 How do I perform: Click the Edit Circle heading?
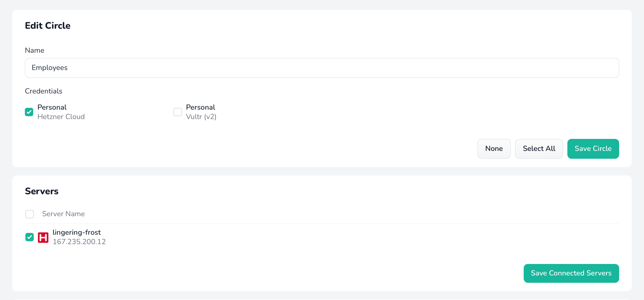coord(47,26)
